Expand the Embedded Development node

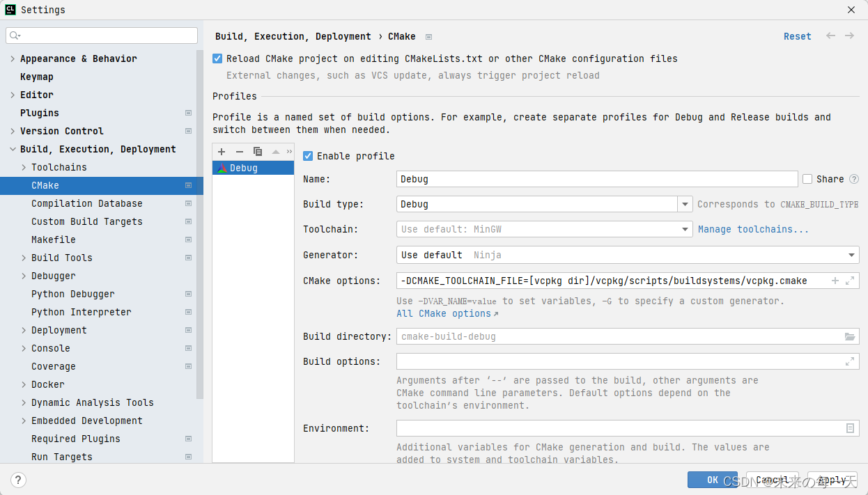coord(24,421)
